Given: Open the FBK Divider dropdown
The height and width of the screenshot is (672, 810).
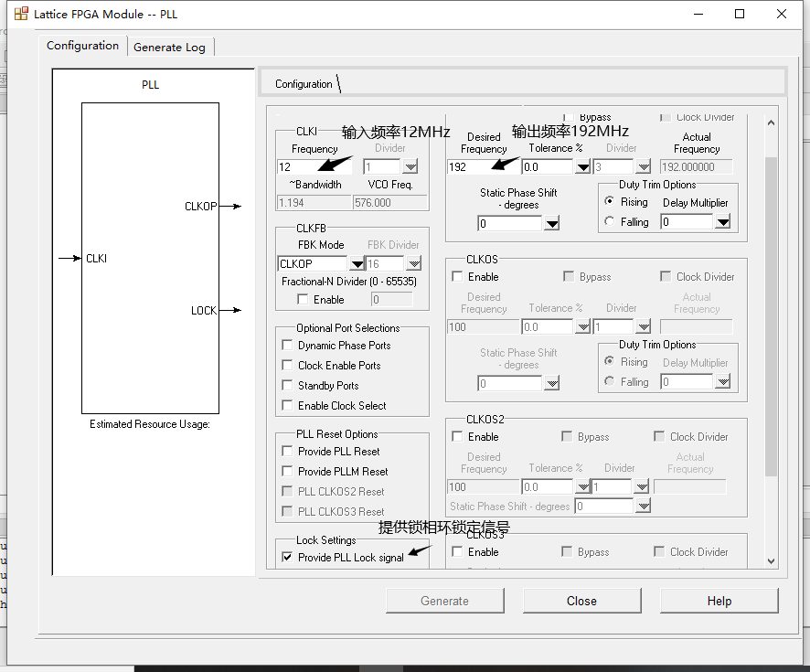Looking at the screenshot, I should 414,264.
